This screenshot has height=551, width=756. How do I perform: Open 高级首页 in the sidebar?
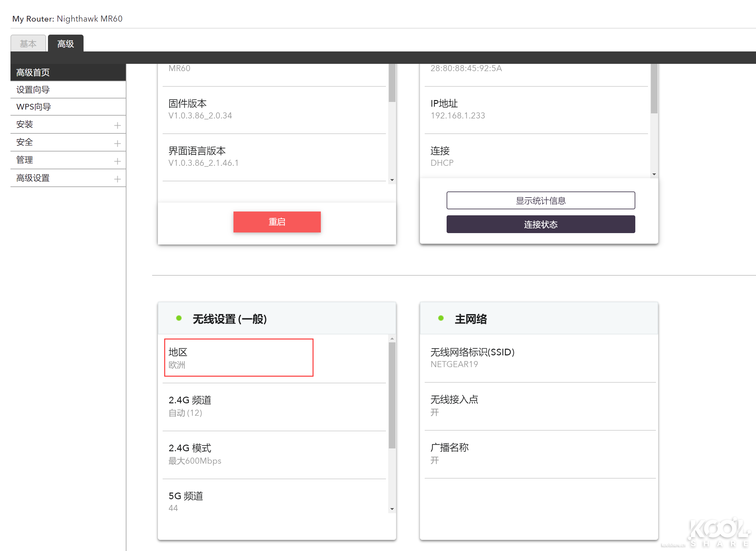click(x=68, y=72)
